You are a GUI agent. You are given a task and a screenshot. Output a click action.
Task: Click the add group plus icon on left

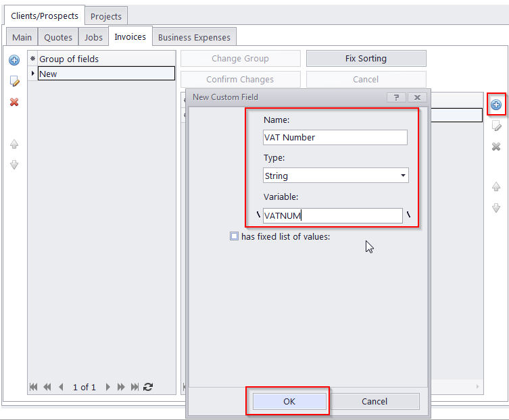(x=14, y=60)
